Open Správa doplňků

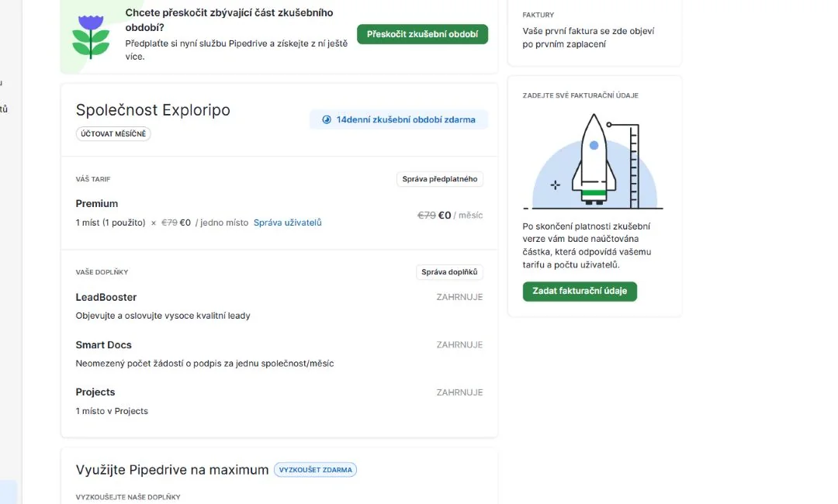(449, 271)
